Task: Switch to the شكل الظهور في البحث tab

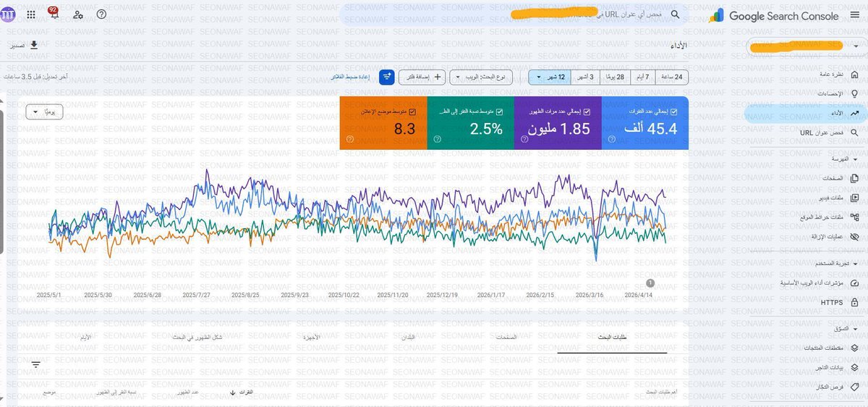Action: [197, 337]
